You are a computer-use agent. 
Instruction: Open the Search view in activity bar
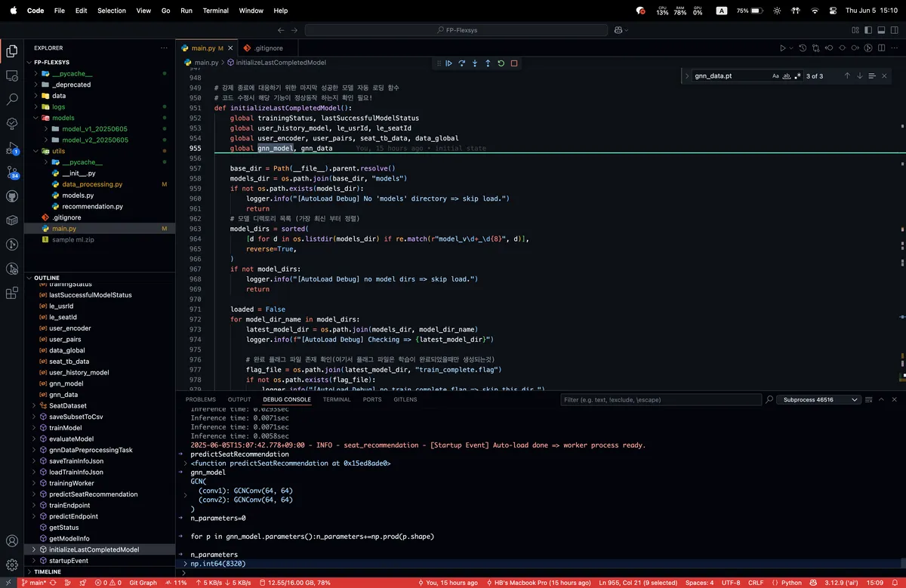(12, 99)
